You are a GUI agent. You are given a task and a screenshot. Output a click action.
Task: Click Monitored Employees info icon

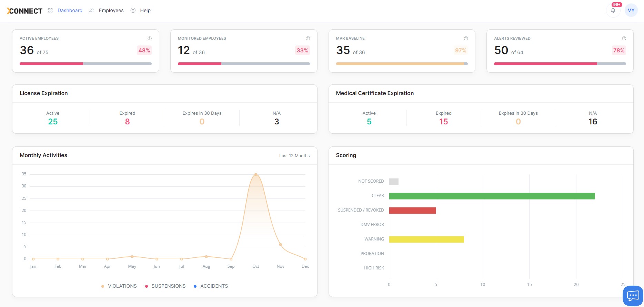(308, 38)
